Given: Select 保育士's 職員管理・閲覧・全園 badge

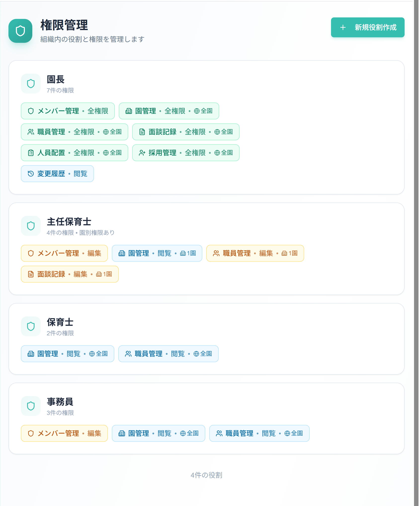Looking at the screenshot, I should point(168,354).
